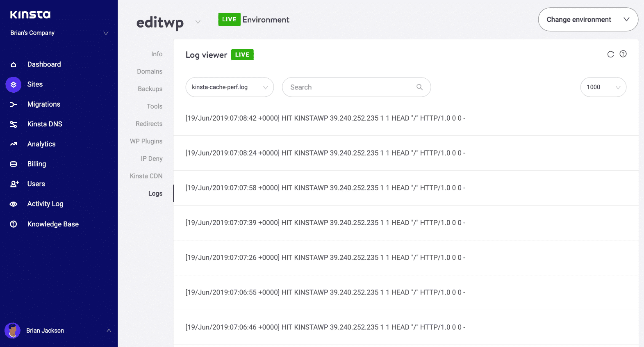Click the Sites layers icon
The image size is (644, 347).
click(x=14, y=84)
